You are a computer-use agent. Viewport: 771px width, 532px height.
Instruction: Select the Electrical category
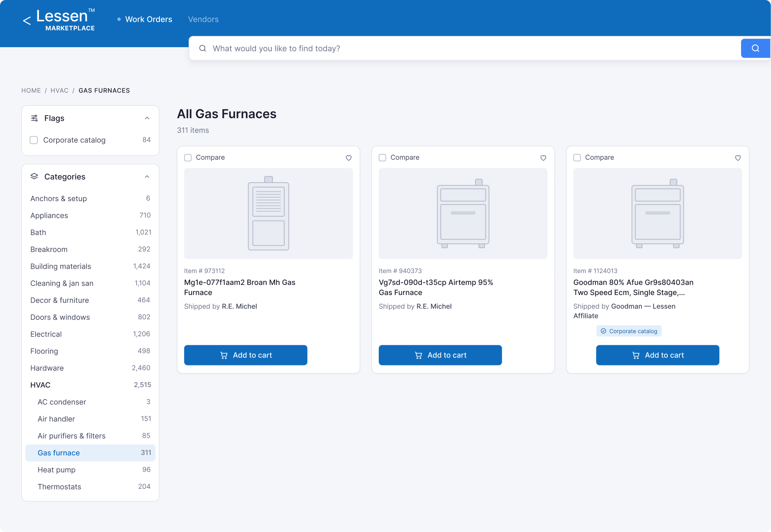(90, 334)
